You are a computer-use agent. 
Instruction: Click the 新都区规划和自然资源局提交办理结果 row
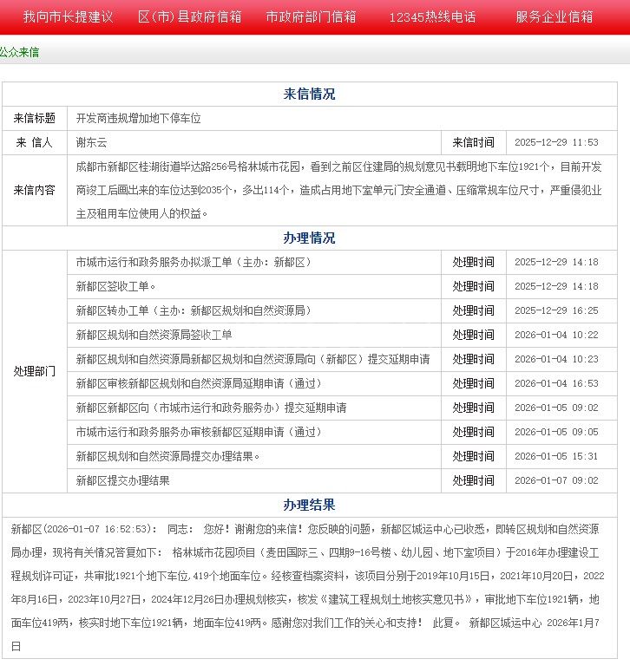(167, 456)
